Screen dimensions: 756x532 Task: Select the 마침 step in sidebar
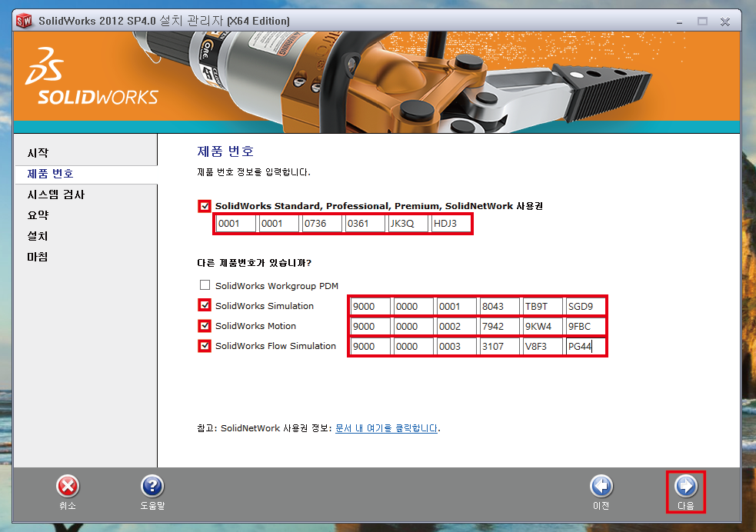click(38, 257)
